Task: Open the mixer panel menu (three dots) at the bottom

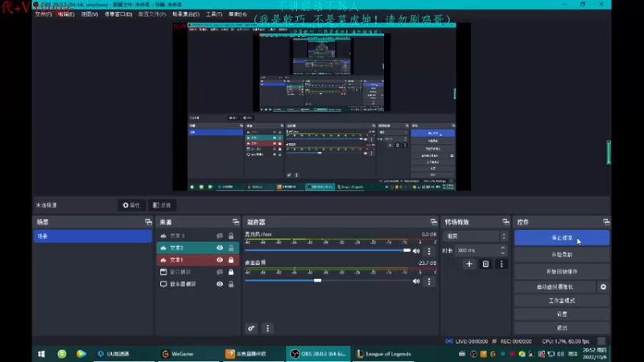Action: 268,328
